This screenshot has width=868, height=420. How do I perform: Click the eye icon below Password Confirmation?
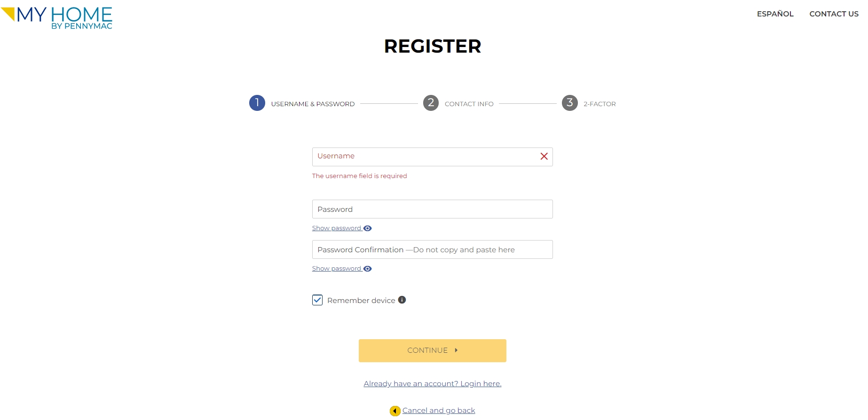tap(368, 268)
